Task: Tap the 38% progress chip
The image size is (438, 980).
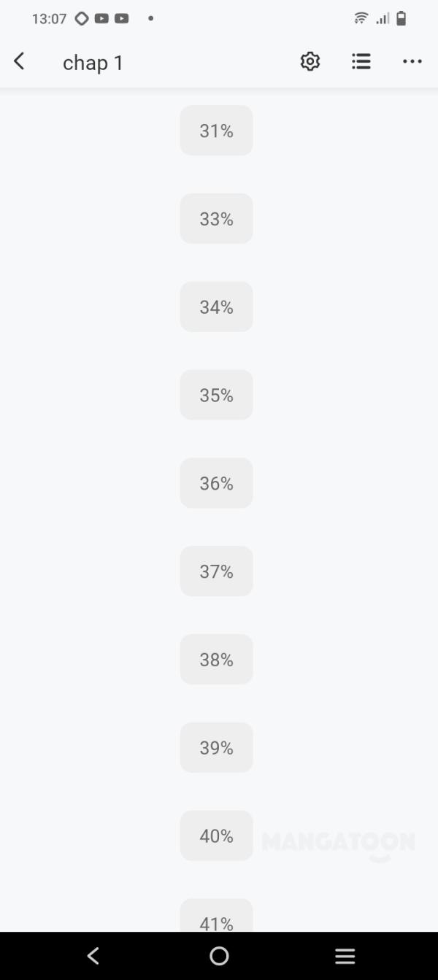Action: click(x=216, y=660)
